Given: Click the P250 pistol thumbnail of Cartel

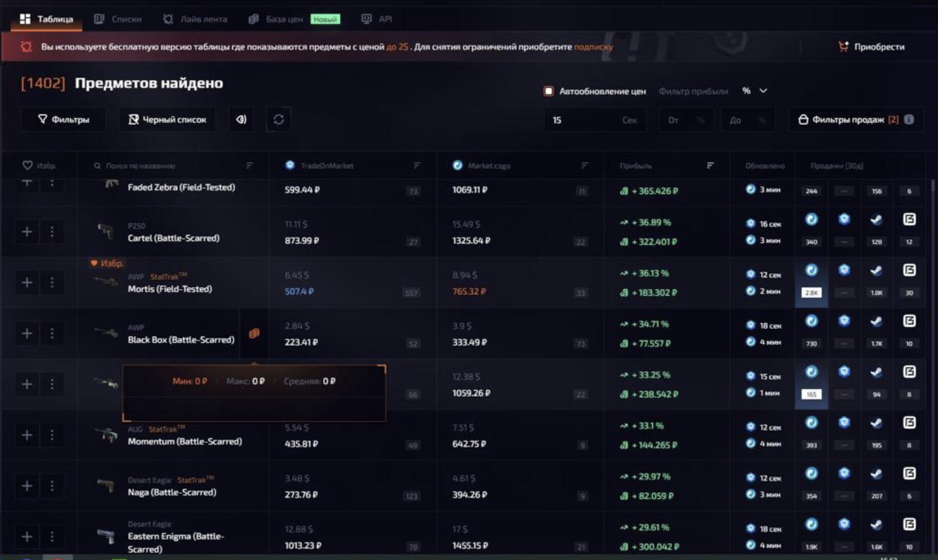Looking at the screenshot, I should (x=105, y=232).
